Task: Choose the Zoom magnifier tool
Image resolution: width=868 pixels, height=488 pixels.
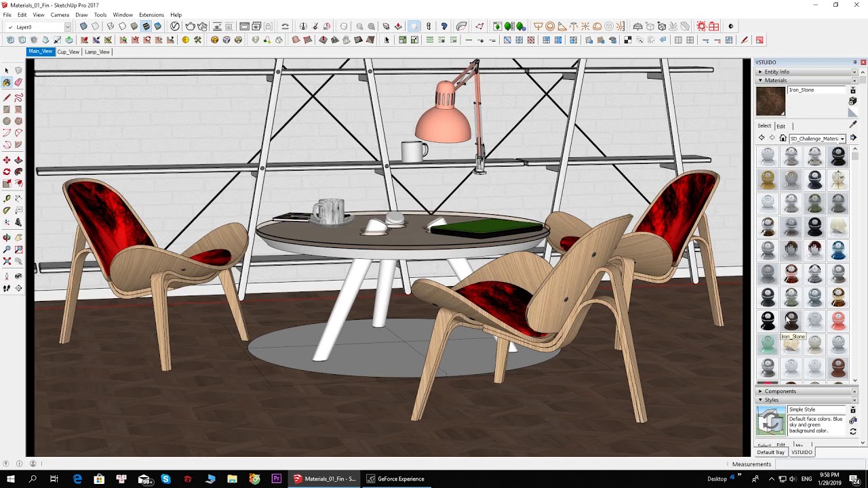Action: (7, 249)
